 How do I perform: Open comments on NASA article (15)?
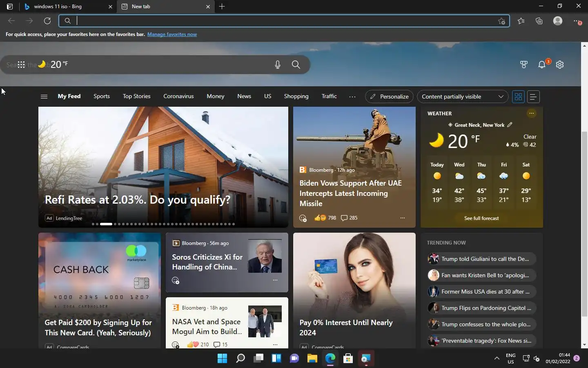click(220, 344)
